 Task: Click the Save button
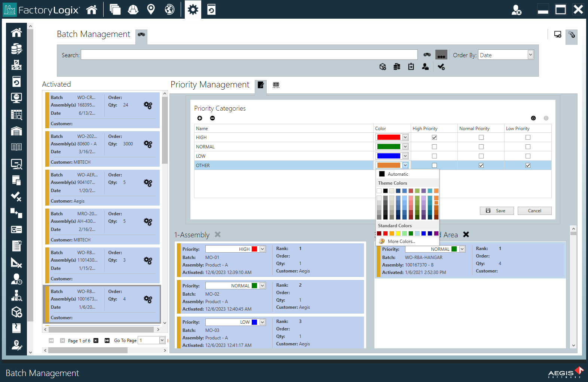496,211
